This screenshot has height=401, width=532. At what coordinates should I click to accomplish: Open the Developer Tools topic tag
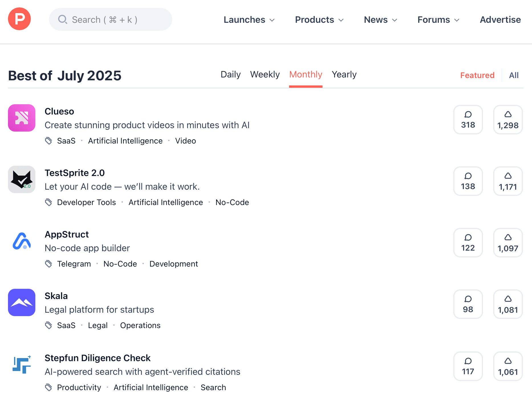point(86,202)
